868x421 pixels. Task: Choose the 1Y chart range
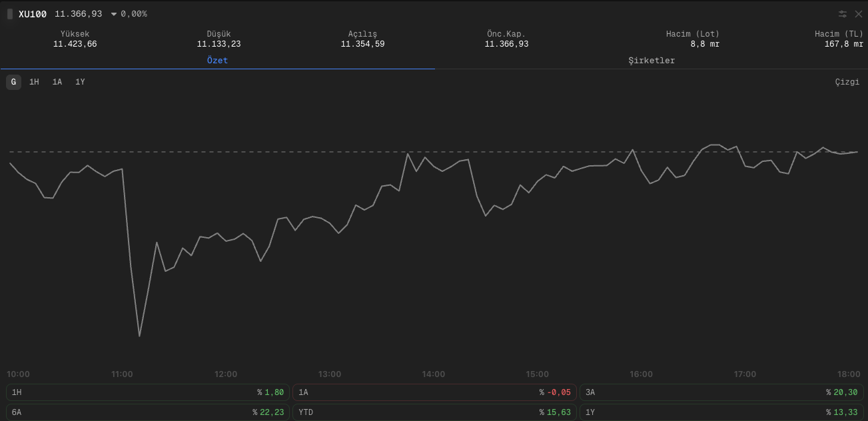(x=80, y=82)
